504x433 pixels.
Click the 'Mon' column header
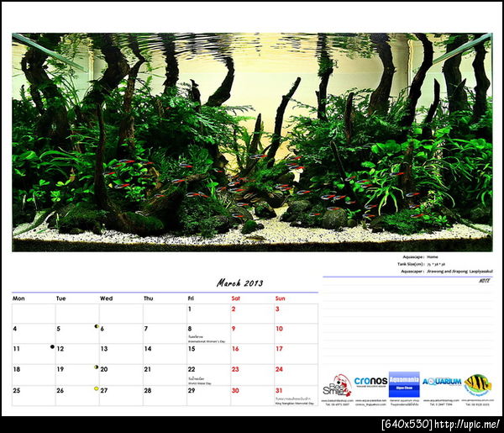(18, 298)
